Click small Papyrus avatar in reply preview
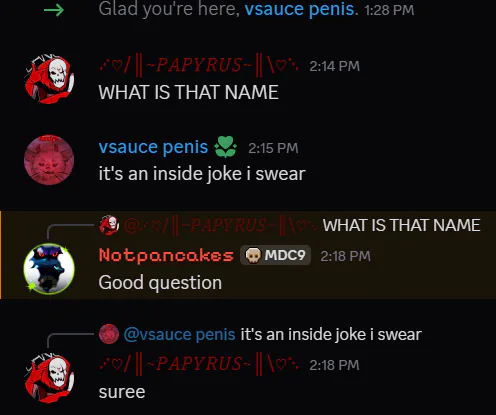Image resolution: width=496 pixels, height=415 pixels. click(x=109, y=225)
